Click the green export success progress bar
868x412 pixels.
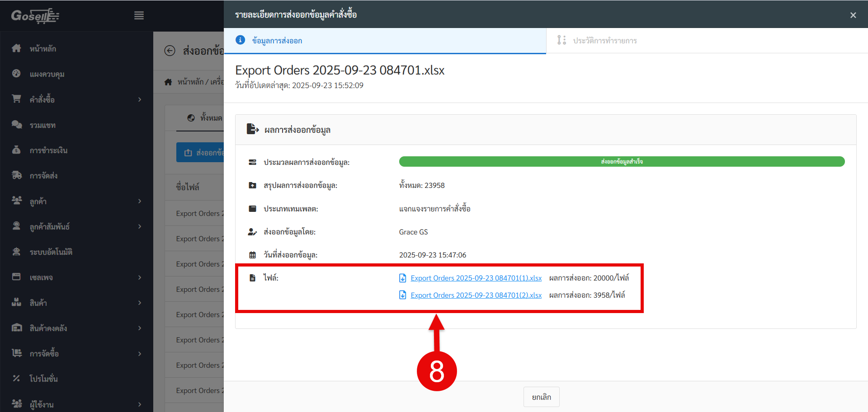click(x=622, y=162)
